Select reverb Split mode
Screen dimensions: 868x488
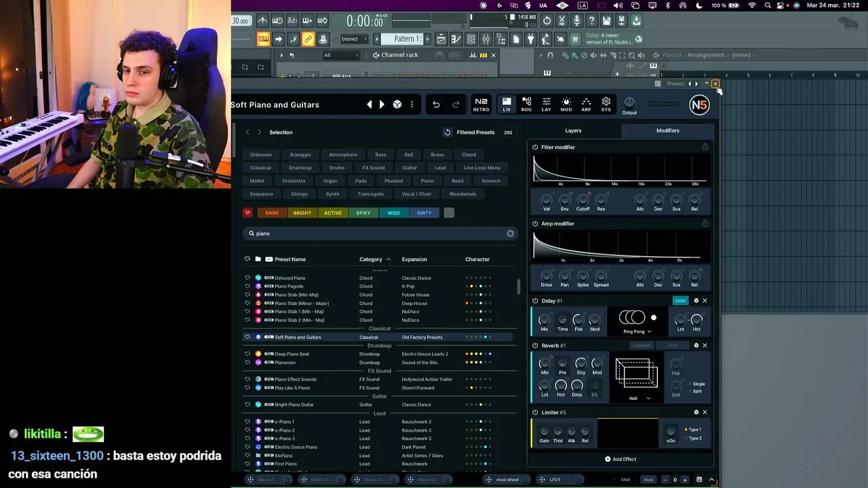point(696,391)
